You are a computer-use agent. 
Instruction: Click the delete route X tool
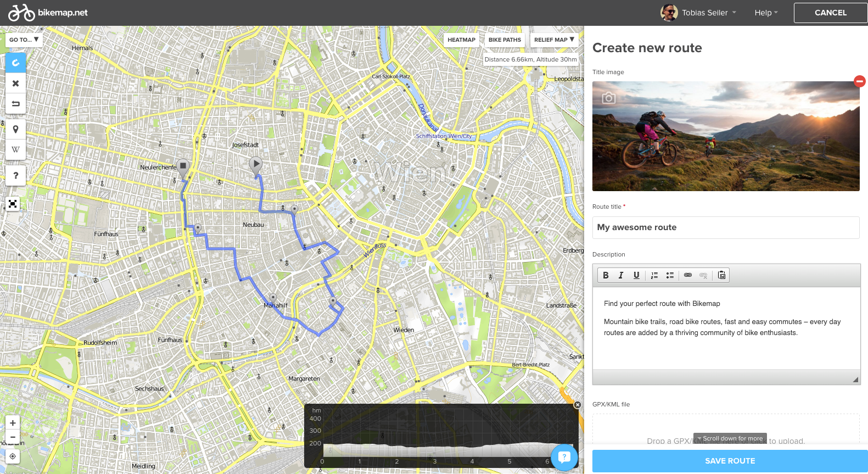point(15,83)
